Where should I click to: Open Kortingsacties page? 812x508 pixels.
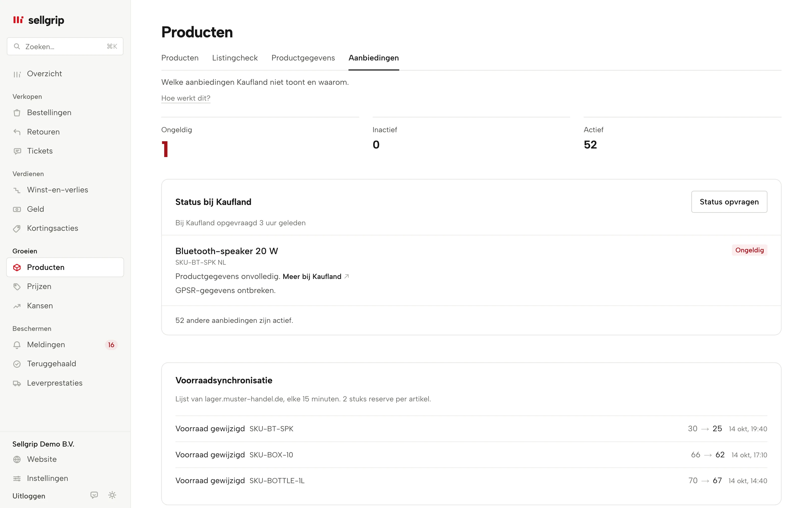pyautogui.click(x=65, y=229)
